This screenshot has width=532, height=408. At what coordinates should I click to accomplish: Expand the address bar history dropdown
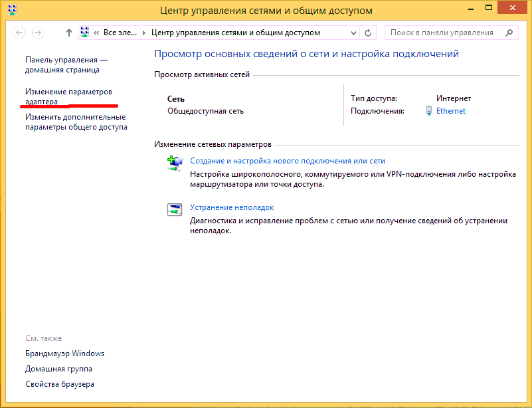point(353,33)
